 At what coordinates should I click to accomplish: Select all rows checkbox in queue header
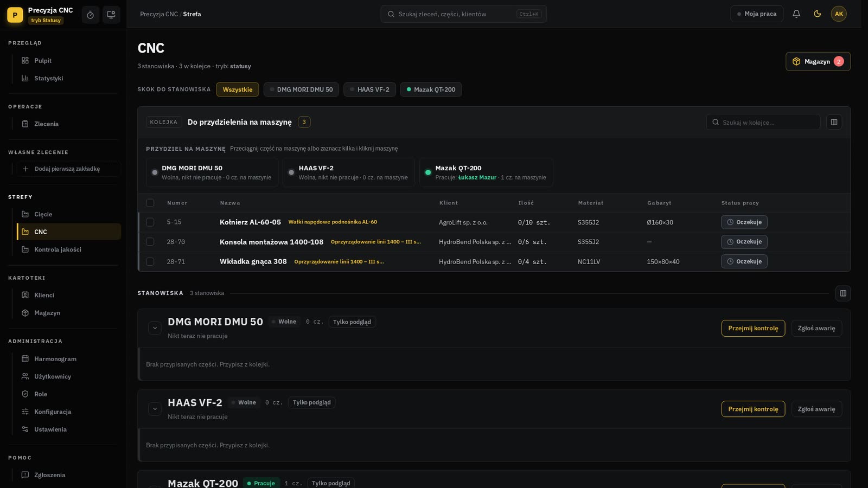(150, 203)
